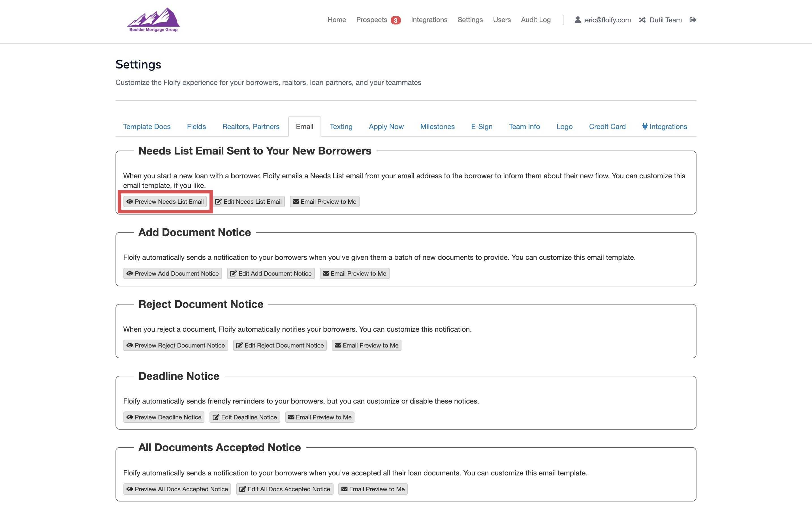
Task: Click the Prospects badge showing 3
Action: point(396,20)
